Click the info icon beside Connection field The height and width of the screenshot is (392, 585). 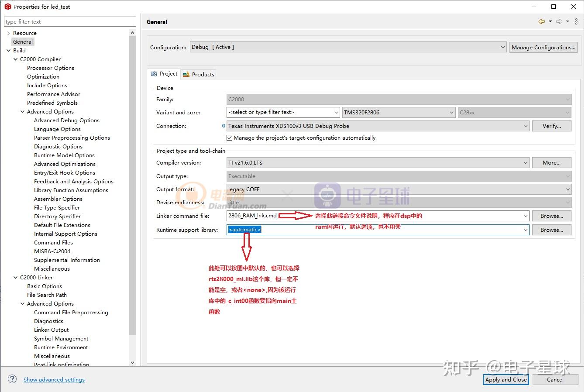(223, 126)
